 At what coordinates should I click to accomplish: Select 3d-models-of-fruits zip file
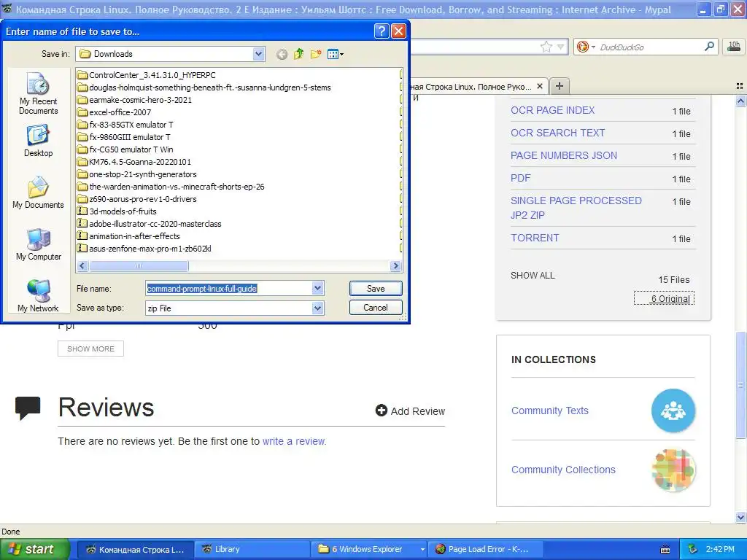pos(117,211)
